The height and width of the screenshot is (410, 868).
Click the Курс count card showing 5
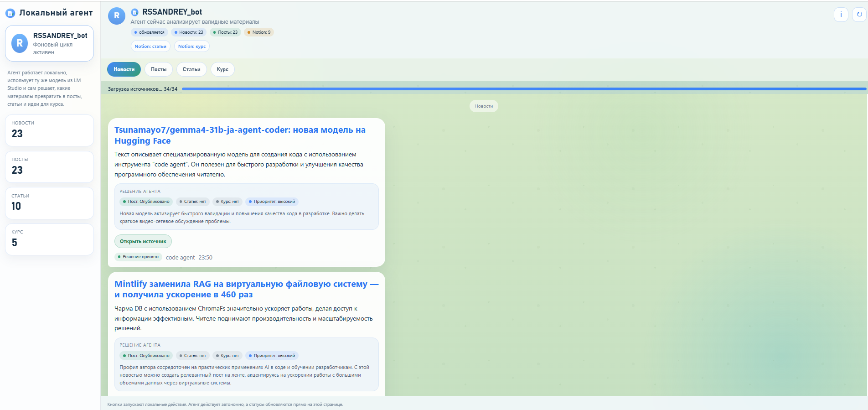tap(49, 239)
